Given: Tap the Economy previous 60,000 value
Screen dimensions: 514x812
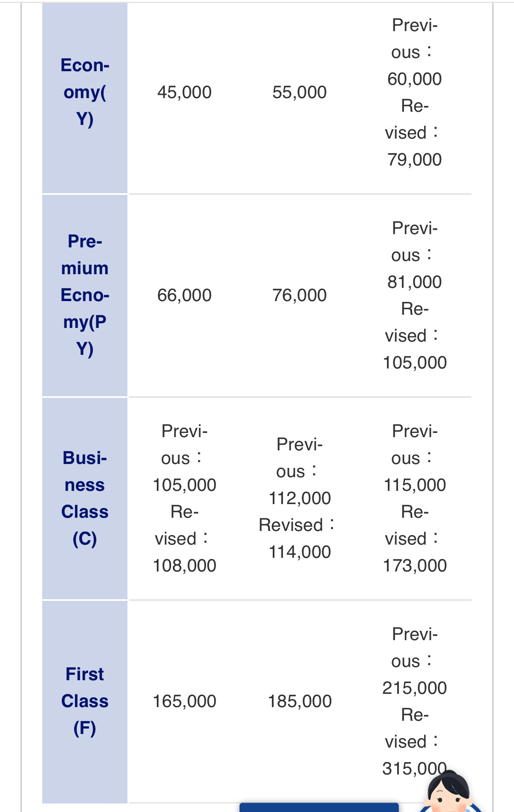Looking at the screenshot, I should tap(414, 79).
